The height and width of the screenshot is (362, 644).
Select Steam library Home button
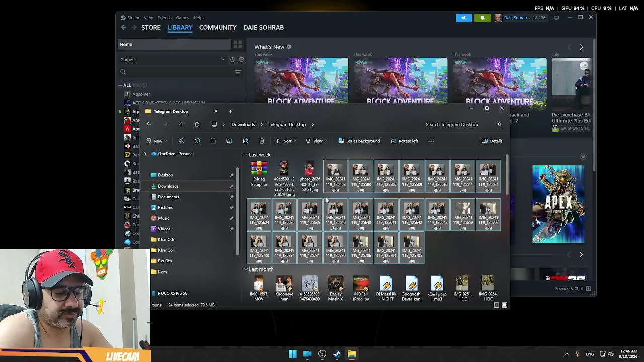[174, 44]
